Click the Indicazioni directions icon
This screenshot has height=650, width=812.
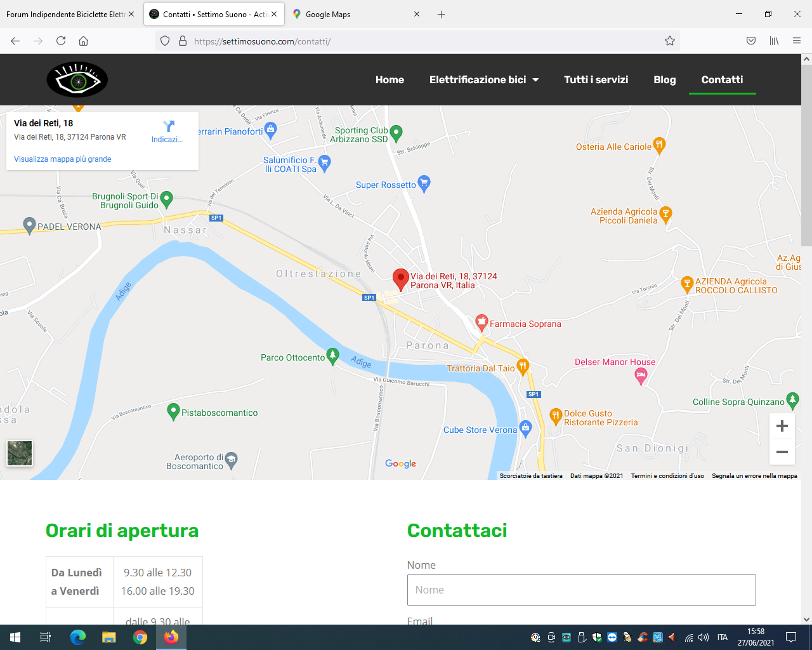168,126
